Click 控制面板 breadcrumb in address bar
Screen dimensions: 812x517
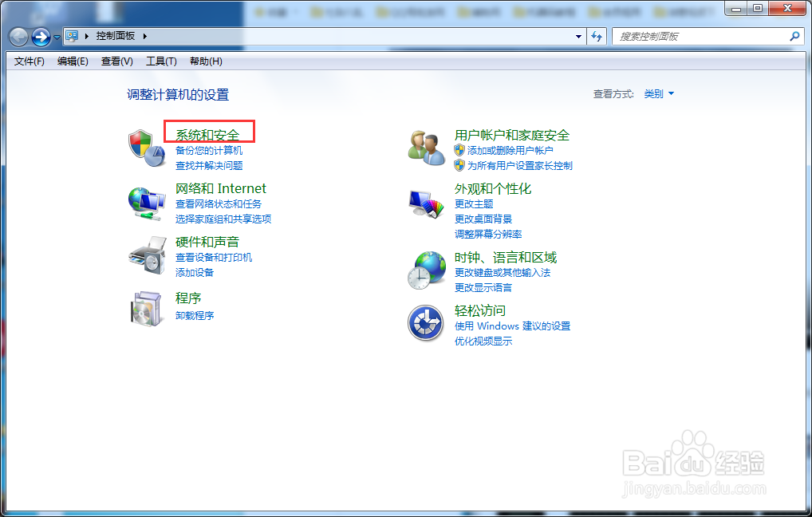115,36
